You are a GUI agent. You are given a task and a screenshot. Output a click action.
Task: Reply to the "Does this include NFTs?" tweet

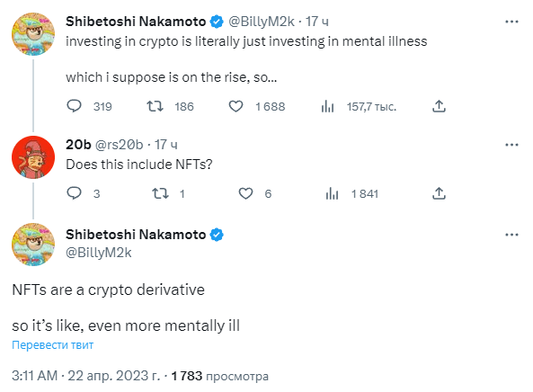click(x=74, y=193)
